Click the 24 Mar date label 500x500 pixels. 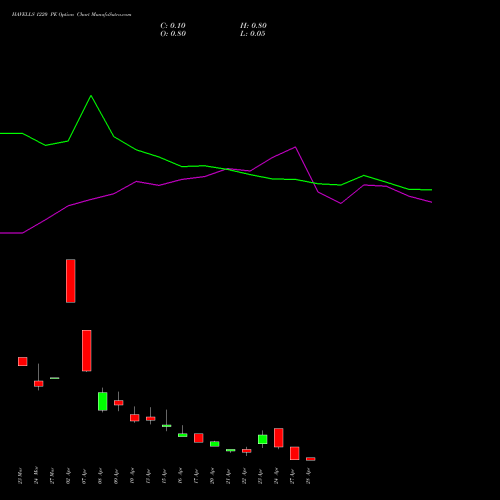click(36, 476)
